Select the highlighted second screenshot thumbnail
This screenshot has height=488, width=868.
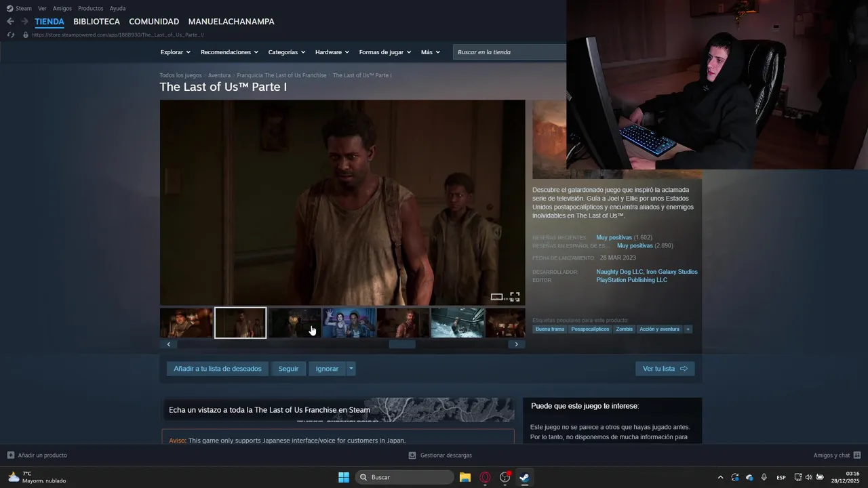[x=241, y=323]
